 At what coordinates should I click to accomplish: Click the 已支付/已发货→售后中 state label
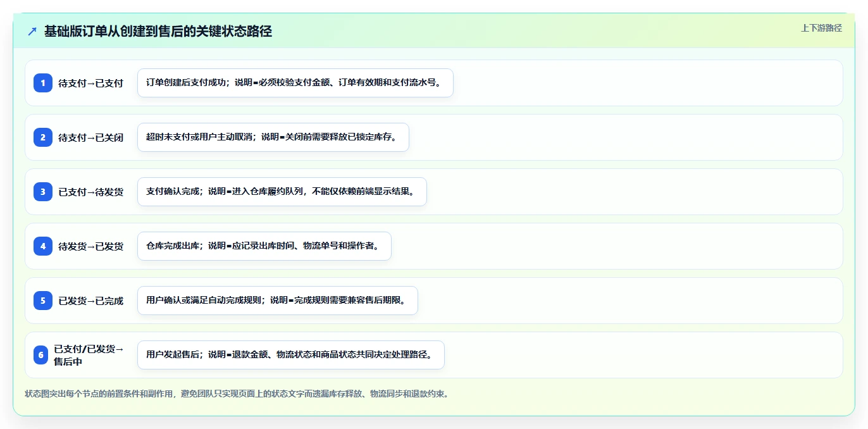(89, 355)
